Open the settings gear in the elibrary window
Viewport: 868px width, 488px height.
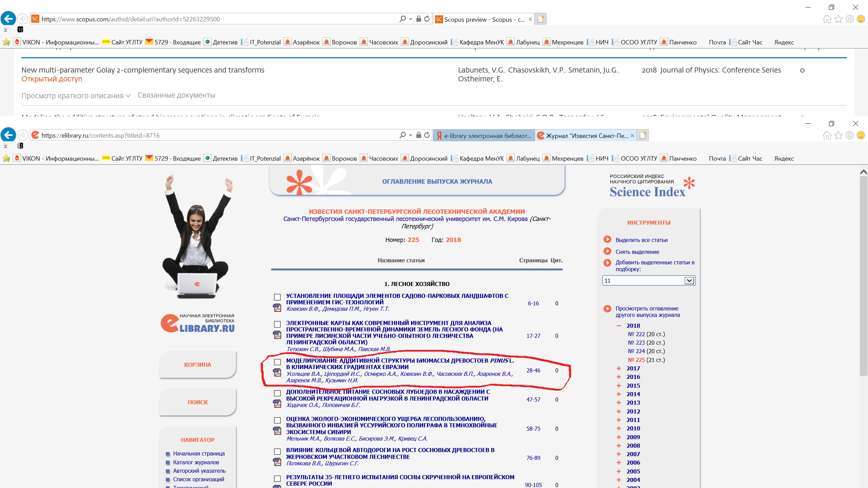850,135
